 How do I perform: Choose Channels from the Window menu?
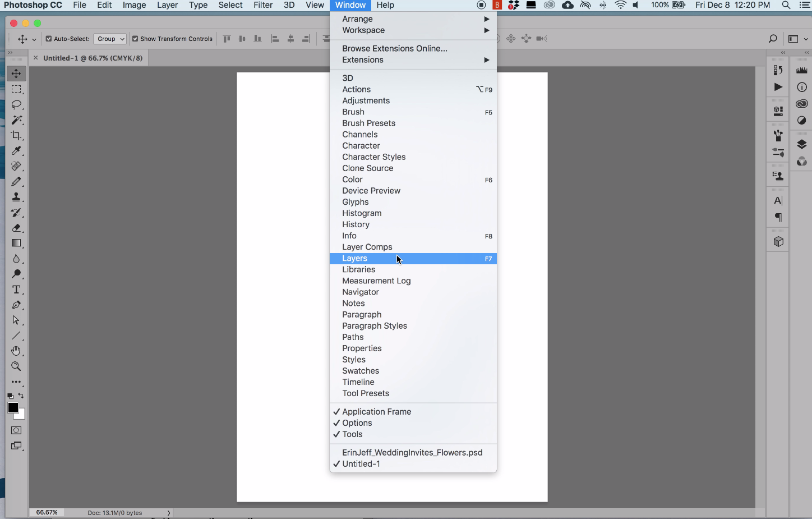413,135
